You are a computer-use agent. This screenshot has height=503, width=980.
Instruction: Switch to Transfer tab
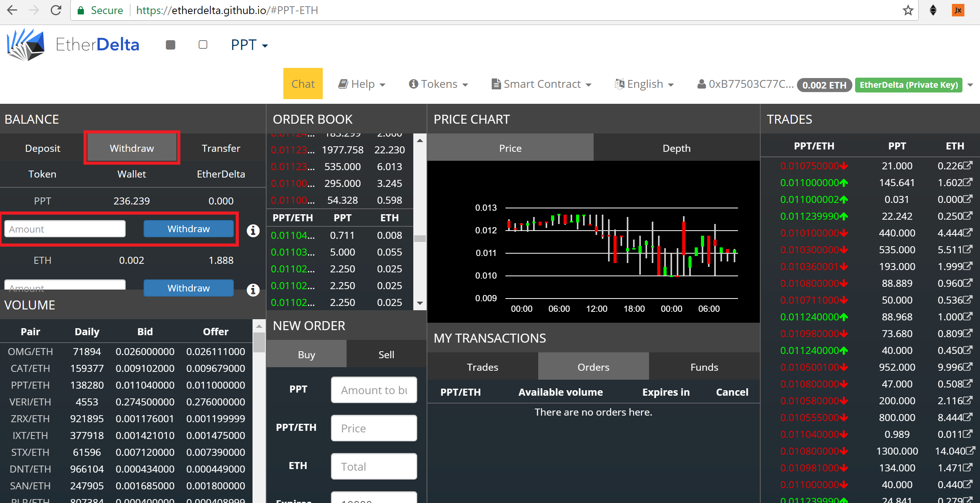point(221,148)
